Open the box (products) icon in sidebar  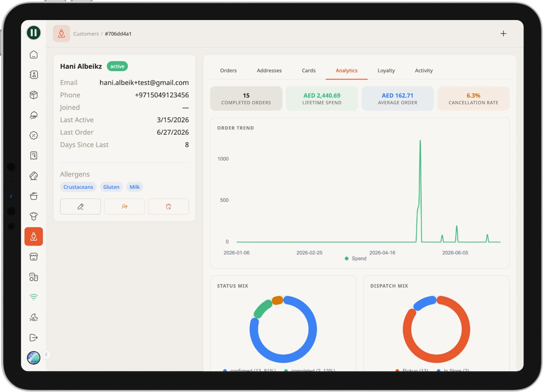(x=34, y=95)
